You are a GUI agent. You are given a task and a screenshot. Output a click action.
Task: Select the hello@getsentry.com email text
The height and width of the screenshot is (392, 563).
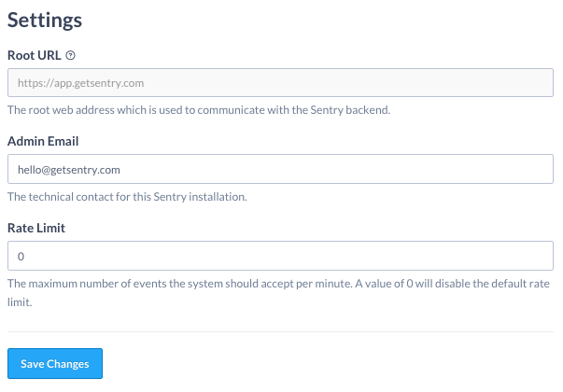(68, 170)
